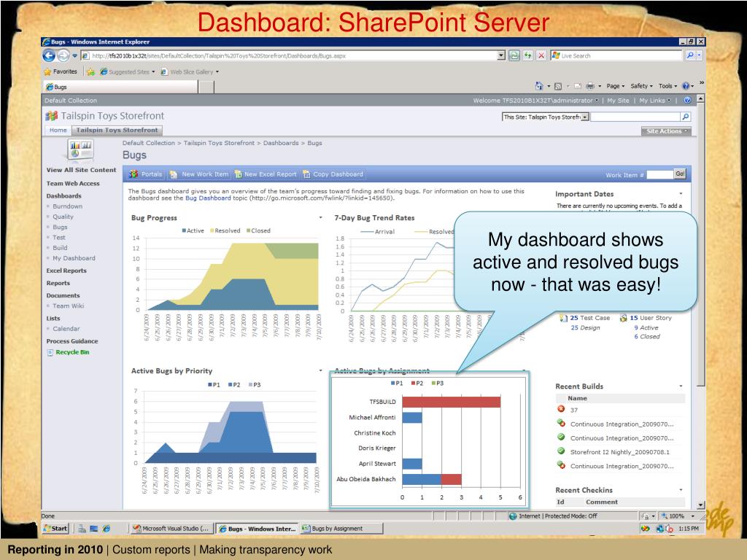Click the New Excel Report icon

pos(239,174)
